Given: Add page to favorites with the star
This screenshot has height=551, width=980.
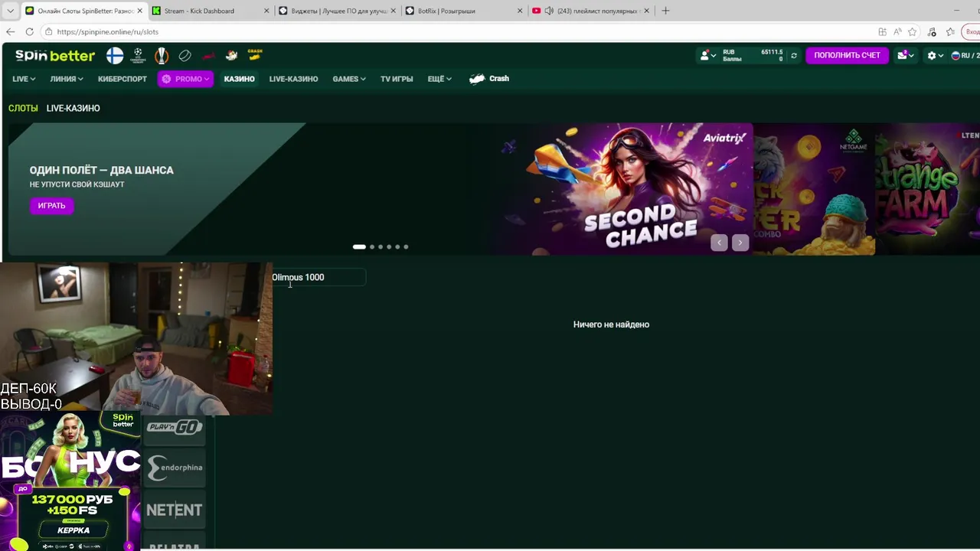Looking at the screenshot, I should tap(913, 31).
